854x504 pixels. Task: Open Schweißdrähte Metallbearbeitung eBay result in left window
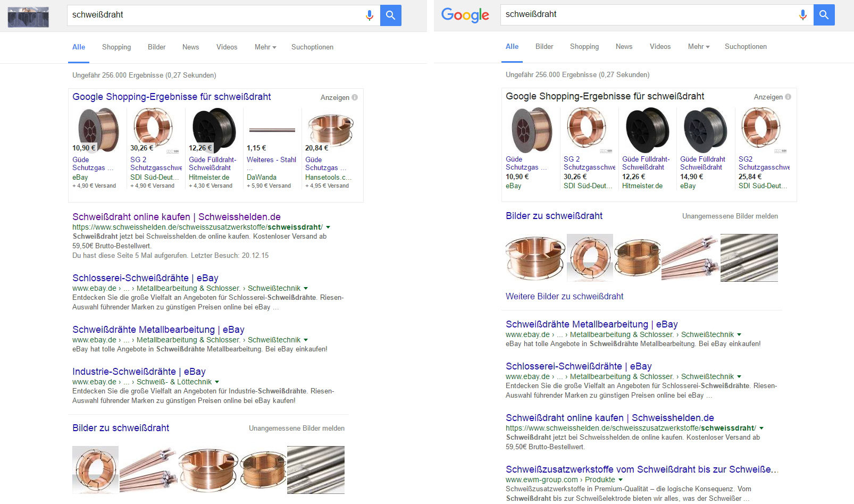coord(158,330)
